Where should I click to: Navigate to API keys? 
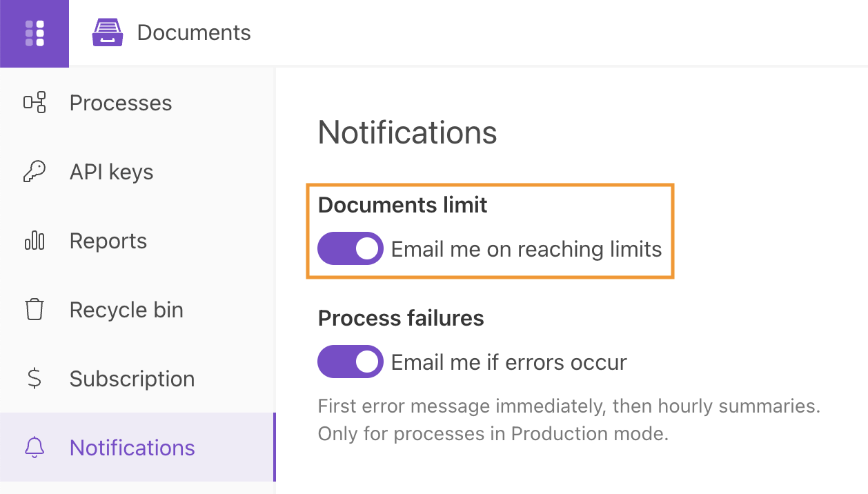[111, 171]
